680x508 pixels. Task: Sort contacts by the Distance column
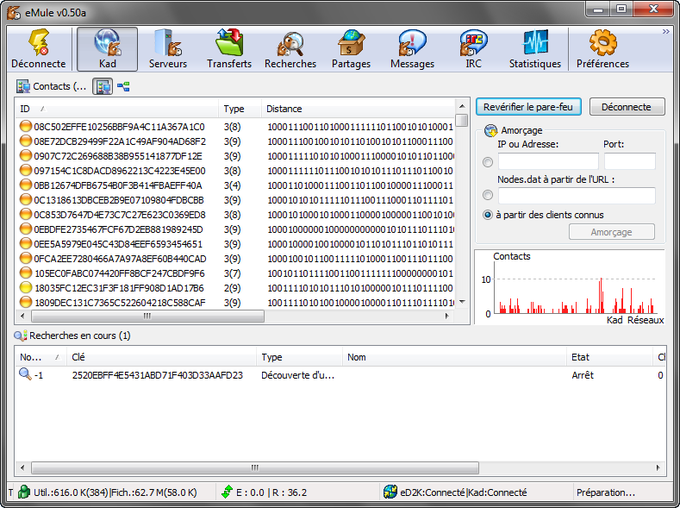(x=358, y=108)
